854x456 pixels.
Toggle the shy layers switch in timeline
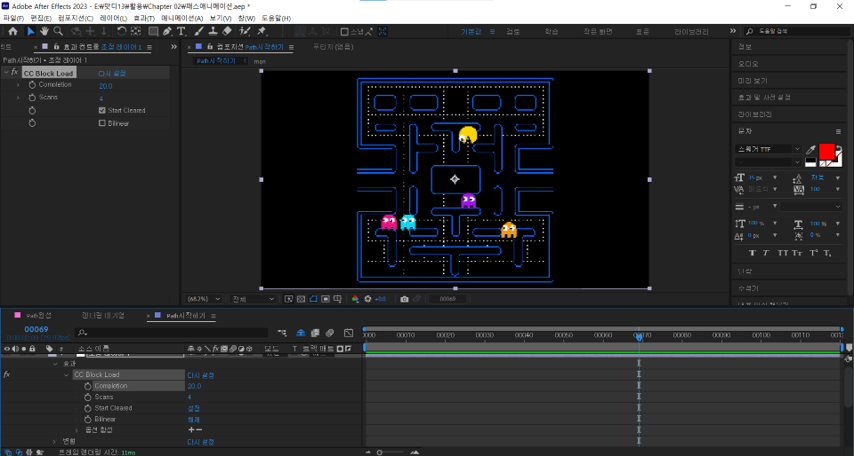[301, 333]
